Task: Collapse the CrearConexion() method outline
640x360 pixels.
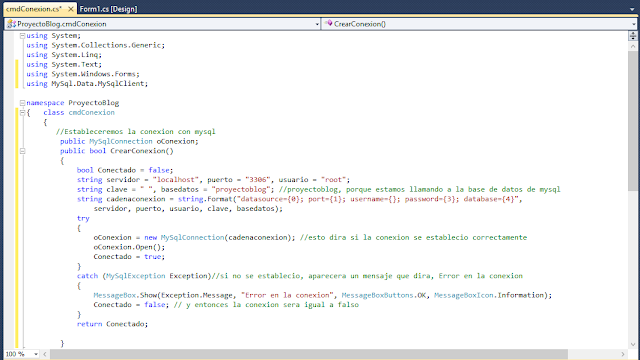Action: [x=22, y=151]
